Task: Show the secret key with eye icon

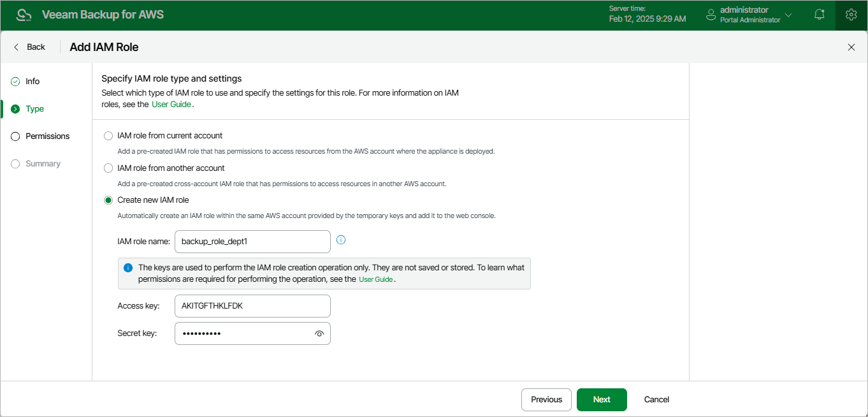Action: click(x=319, y=333)
